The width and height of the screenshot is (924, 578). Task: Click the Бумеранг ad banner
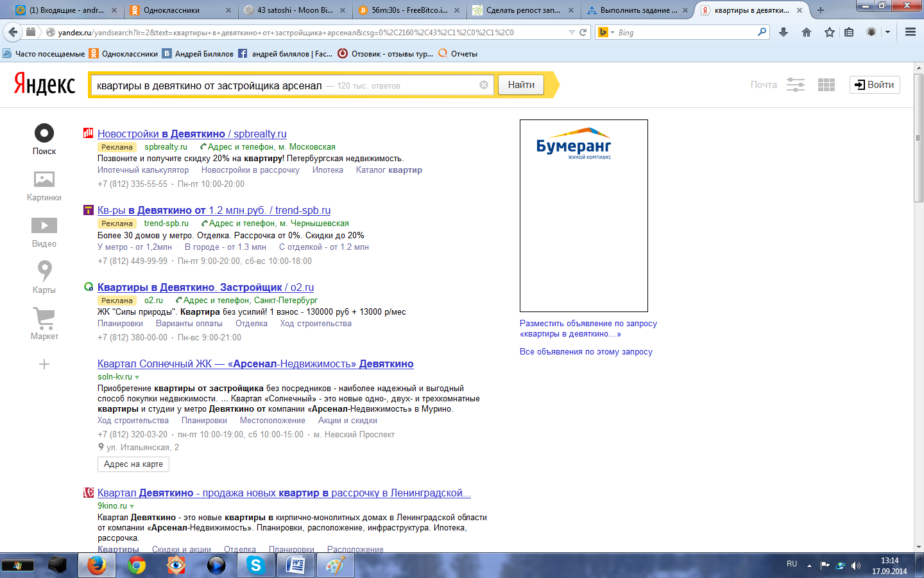tap(584, 216)
